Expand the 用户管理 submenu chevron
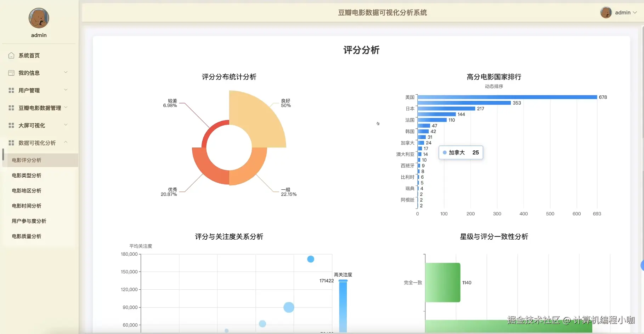This screenshot has width=644, height=334. click(66, 90)
